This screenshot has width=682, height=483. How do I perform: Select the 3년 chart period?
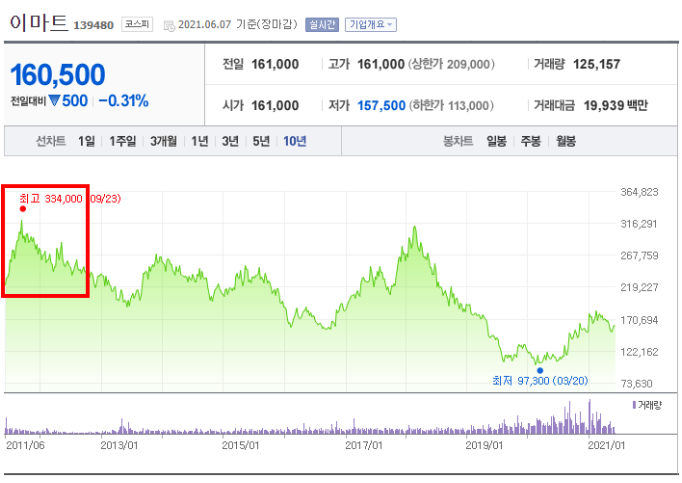[x=231, y=141]
